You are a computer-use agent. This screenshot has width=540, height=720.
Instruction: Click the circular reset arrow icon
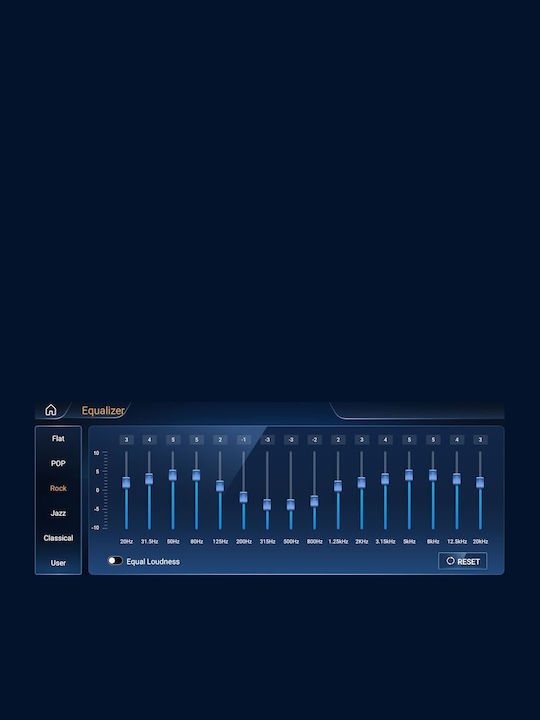pos(450,561)
